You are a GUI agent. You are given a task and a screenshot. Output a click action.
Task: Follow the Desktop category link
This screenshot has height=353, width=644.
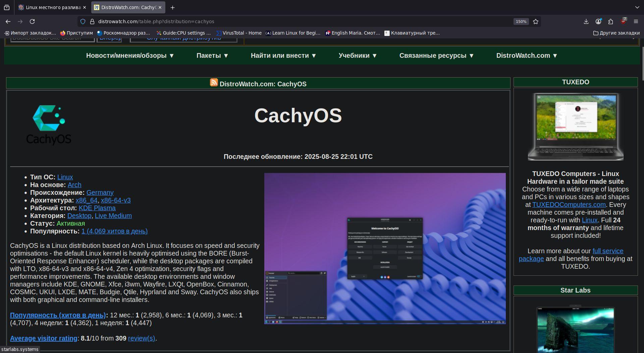(x=79, y=216)
